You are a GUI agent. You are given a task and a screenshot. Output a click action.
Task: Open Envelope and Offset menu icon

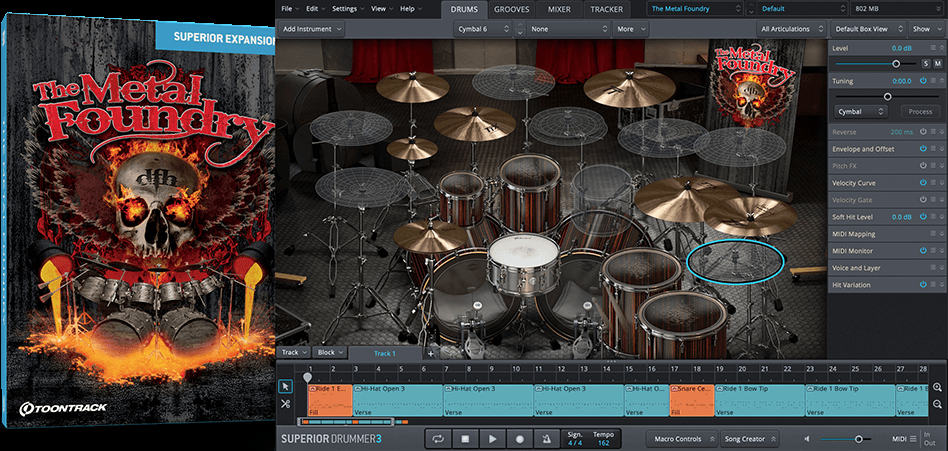[933, 149]
